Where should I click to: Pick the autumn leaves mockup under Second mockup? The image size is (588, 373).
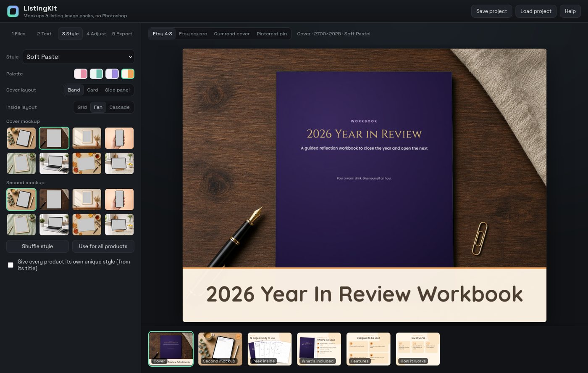(87, 225)
